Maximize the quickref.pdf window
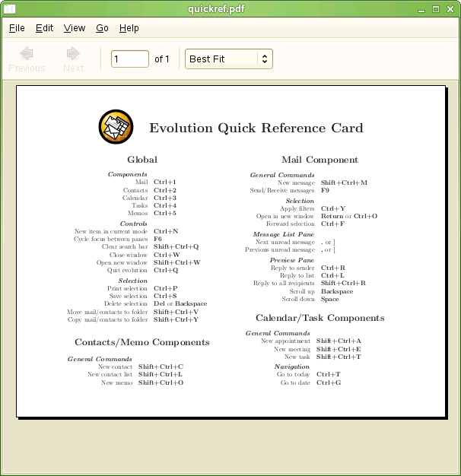Screen dimensions: 461x476 (x=436, y=9)
